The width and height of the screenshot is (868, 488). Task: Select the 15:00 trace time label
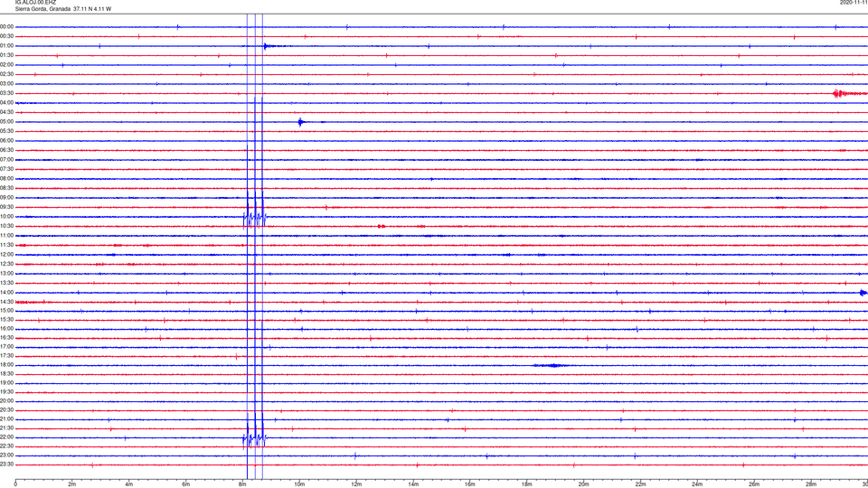[6, 310]
